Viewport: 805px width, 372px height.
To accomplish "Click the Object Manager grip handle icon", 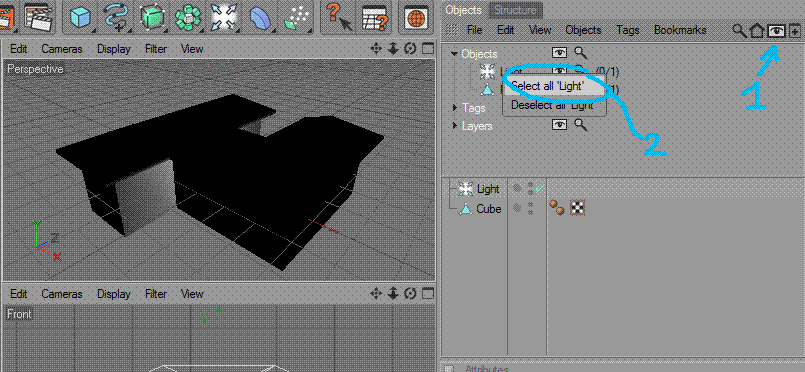I will click(x=451, y=30).
